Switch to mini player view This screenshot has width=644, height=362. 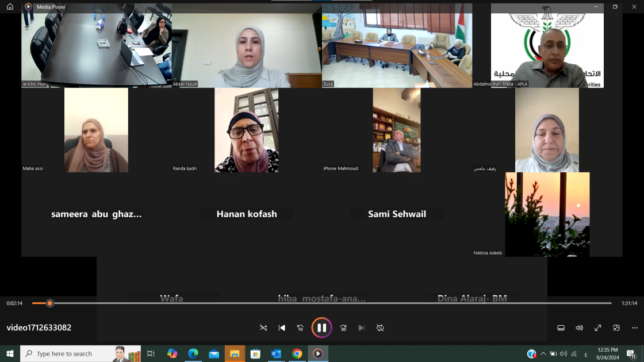(616, 328)
